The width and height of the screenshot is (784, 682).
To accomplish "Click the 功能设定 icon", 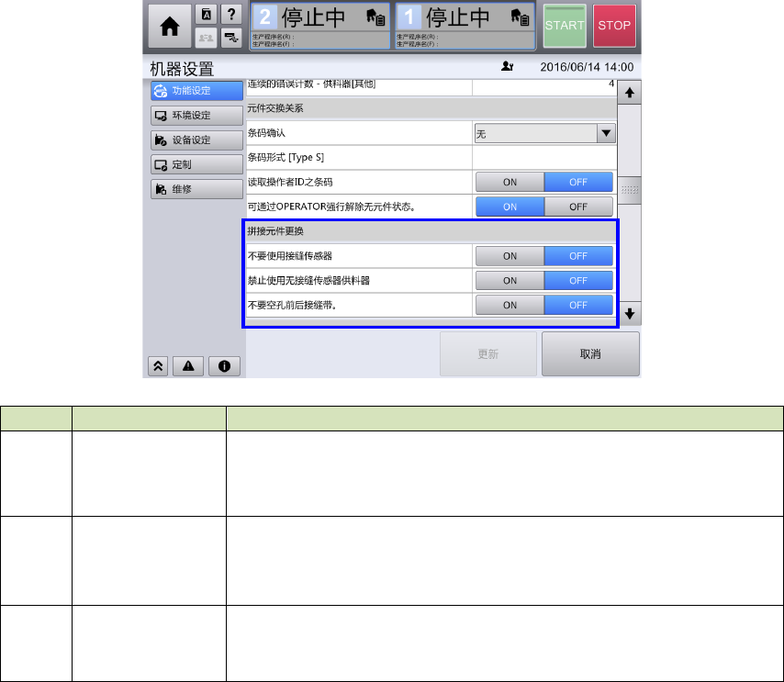I will pos(161,91).
